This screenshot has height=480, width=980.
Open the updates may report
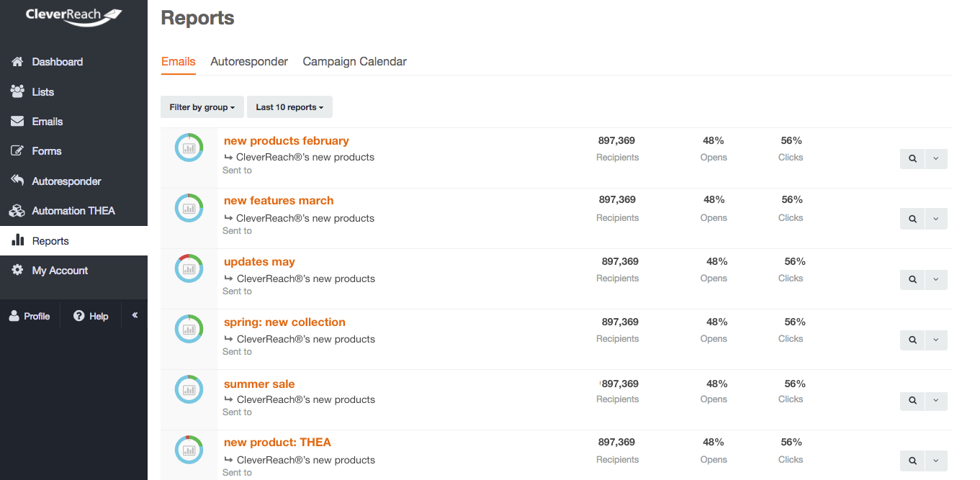pos(259,262)
